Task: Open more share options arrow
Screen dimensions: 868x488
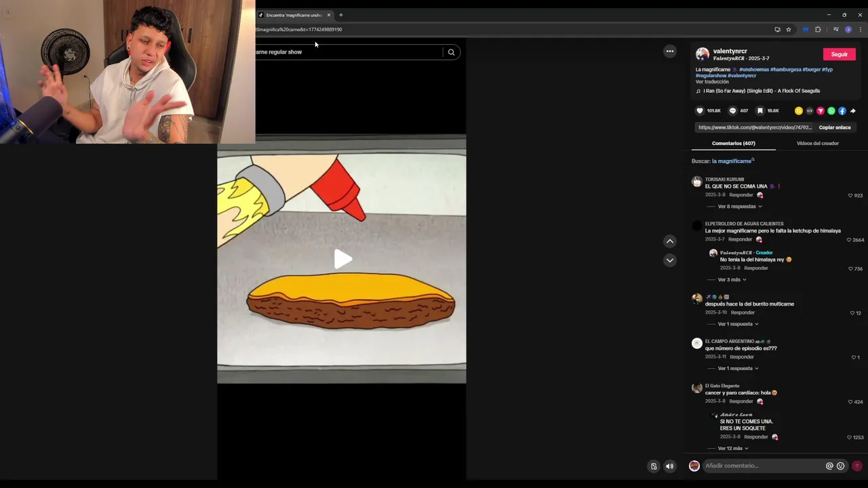Action: (x=853, y=110)
